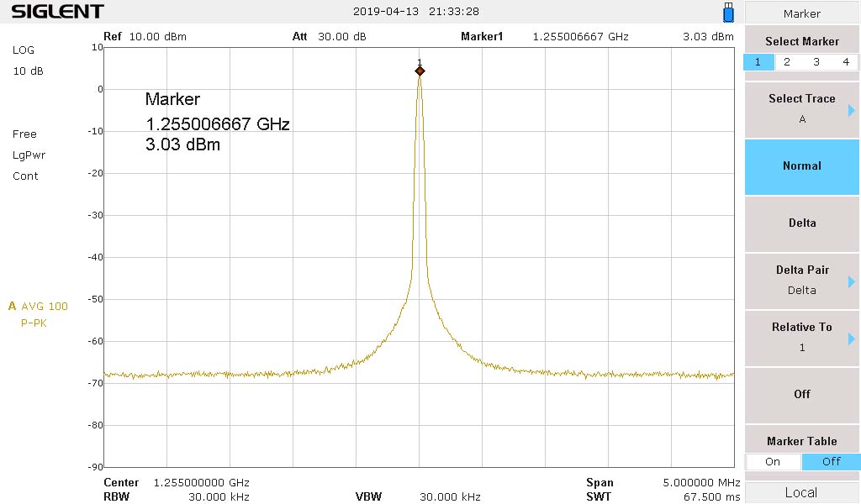Click the USB drive status icon
The image size is (861, 504).
click(728, 13)
